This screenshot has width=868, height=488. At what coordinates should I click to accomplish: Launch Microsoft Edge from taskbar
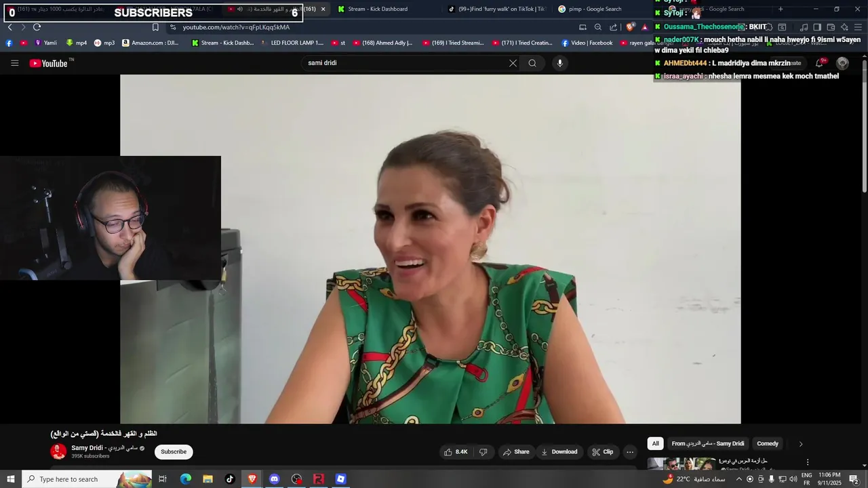[x=185, y=479]
